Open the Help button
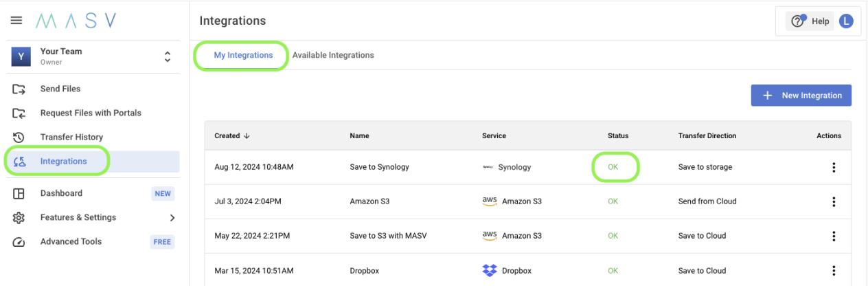This screenshot has width=868, height=286. click(x=810, y=21)
